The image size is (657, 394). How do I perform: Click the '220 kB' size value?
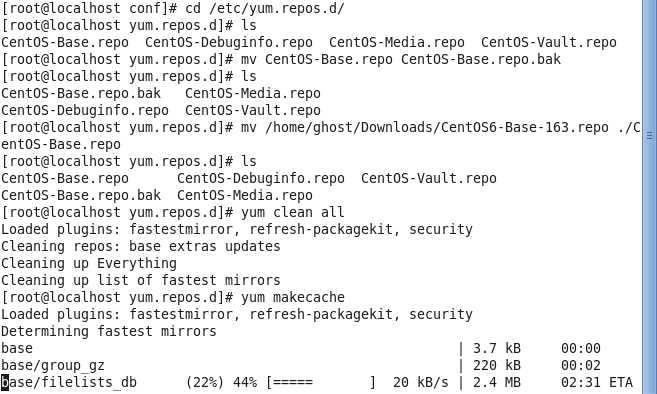click(497, 365)
